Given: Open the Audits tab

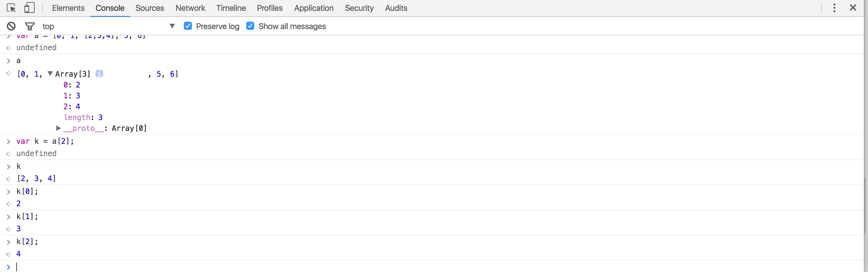Looking at the screenshot, I should coord(396,8).
